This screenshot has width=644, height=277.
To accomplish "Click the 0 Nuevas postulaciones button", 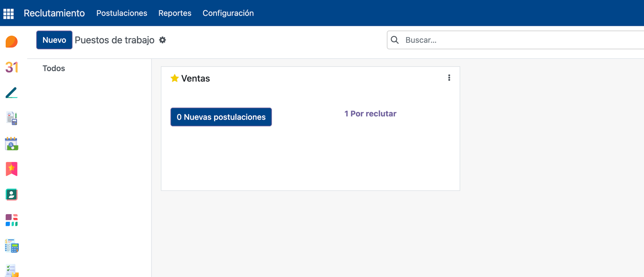I will tap(221, 117).
